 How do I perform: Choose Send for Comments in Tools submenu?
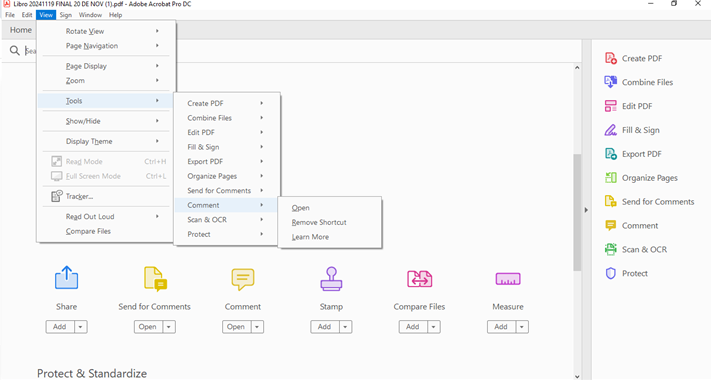pyautogui.click(x=227, y=190)
